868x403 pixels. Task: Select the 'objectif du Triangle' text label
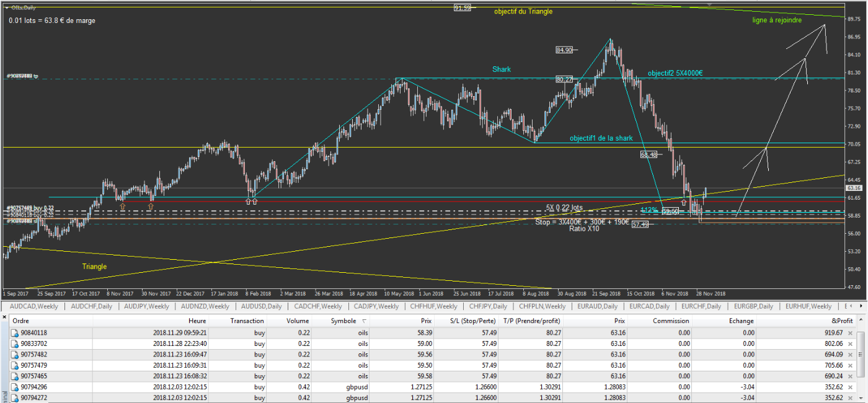coord(523,11)
